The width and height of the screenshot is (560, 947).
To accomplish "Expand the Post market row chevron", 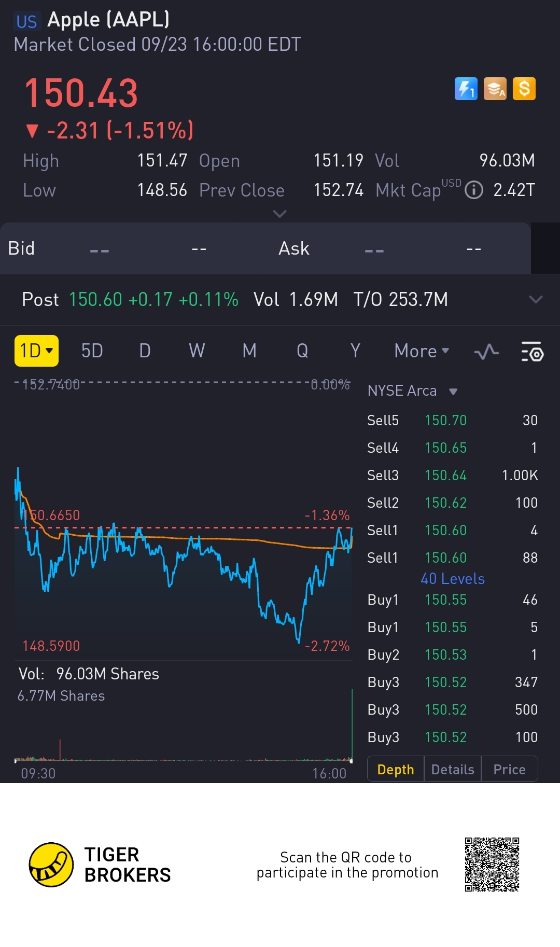I will click(536, 299).
